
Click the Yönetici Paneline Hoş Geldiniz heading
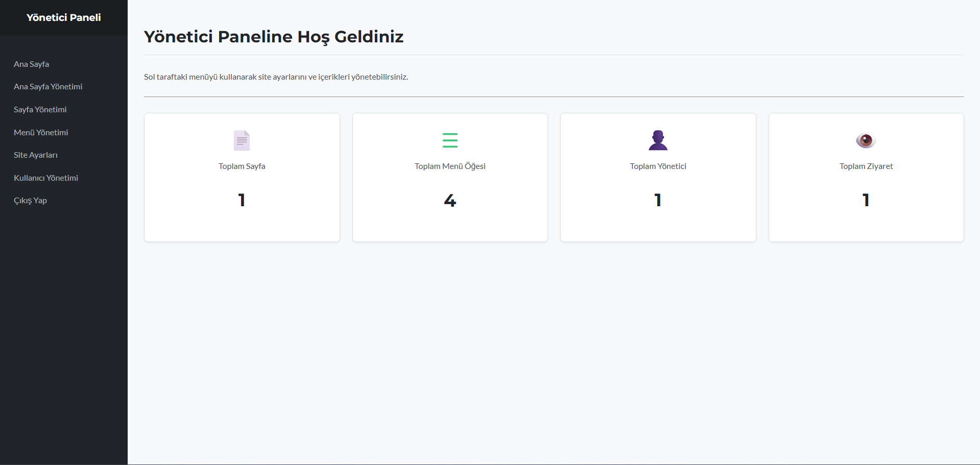tap(274, 37)
